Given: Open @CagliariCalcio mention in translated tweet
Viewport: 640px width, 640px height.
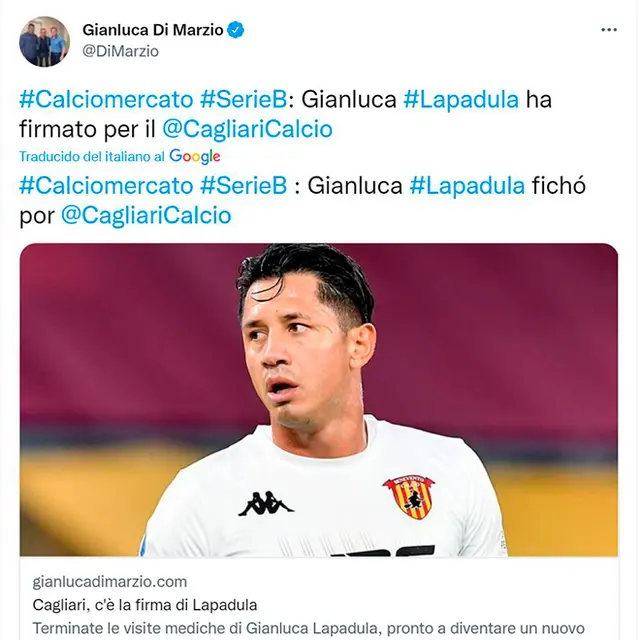Looking at the screenshot, I should tap(146, 216).
